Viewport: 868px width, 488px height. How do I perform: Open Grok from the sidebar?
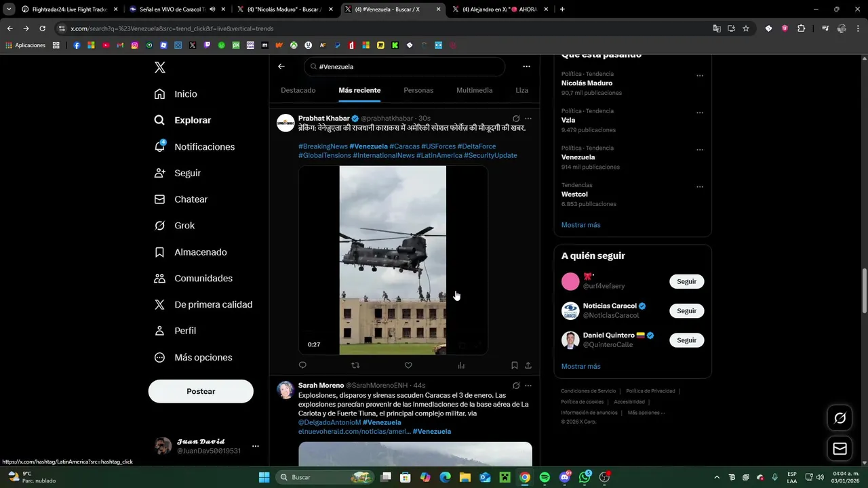click(x=174, y=226)
